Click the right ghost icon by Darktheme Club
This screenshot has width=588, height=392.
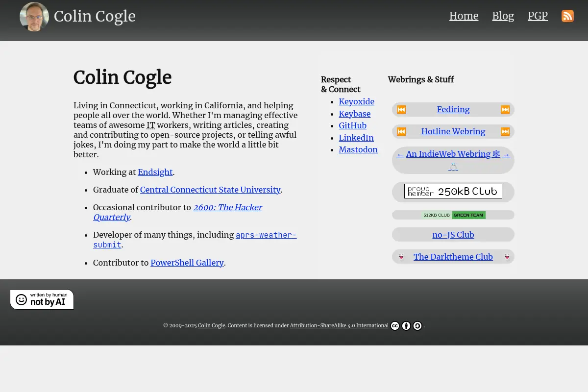pyautogui.click(x=507, y=257)
